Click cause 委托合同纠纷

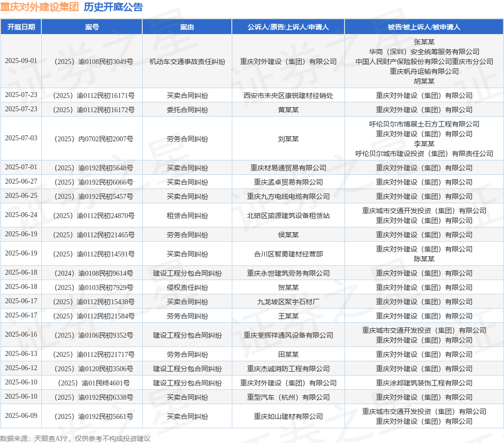(x=187, y=110)
